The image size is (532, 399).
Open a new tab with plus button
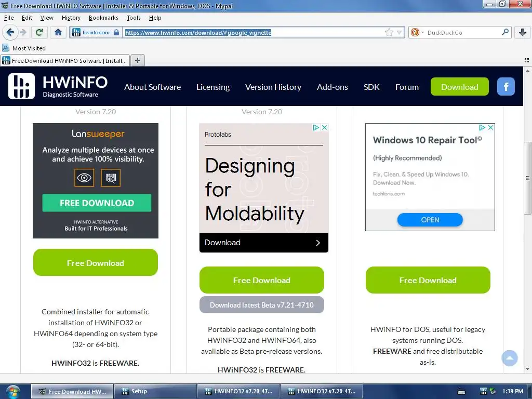[137, 60]
